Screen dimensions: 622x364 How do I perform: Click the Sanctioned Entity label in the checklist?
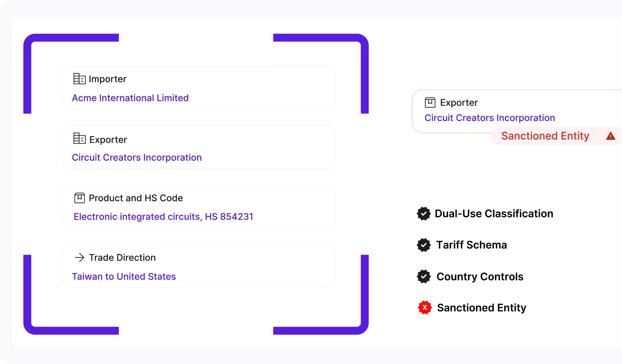click(481, 308)
